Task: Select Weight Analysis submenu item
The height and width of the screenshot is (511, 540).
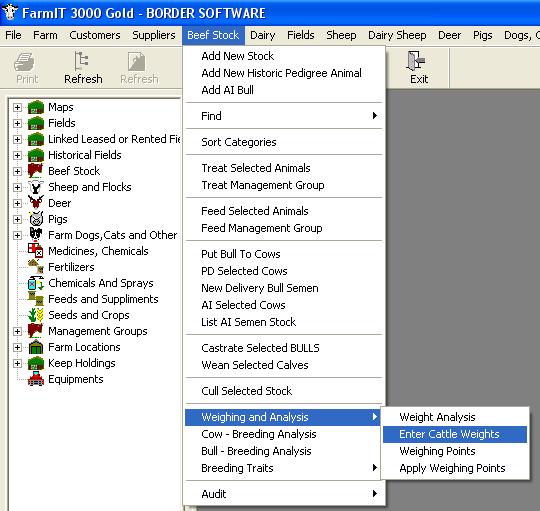Action: click(455, 417)
